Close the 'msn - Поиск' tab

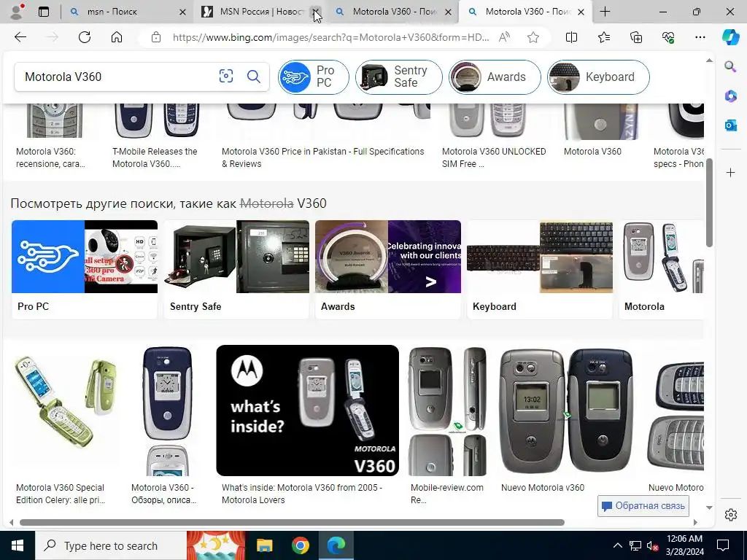pos(182,12)
